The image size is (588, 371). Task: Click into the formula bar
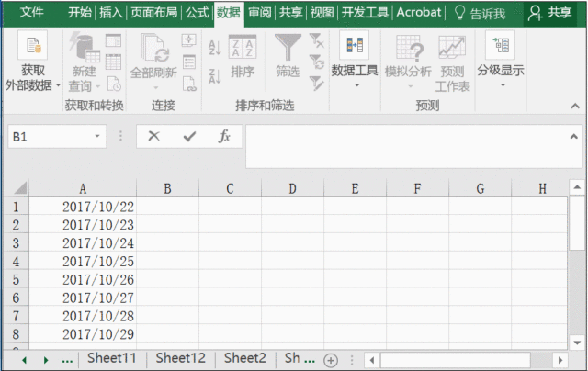click(407, 146)
